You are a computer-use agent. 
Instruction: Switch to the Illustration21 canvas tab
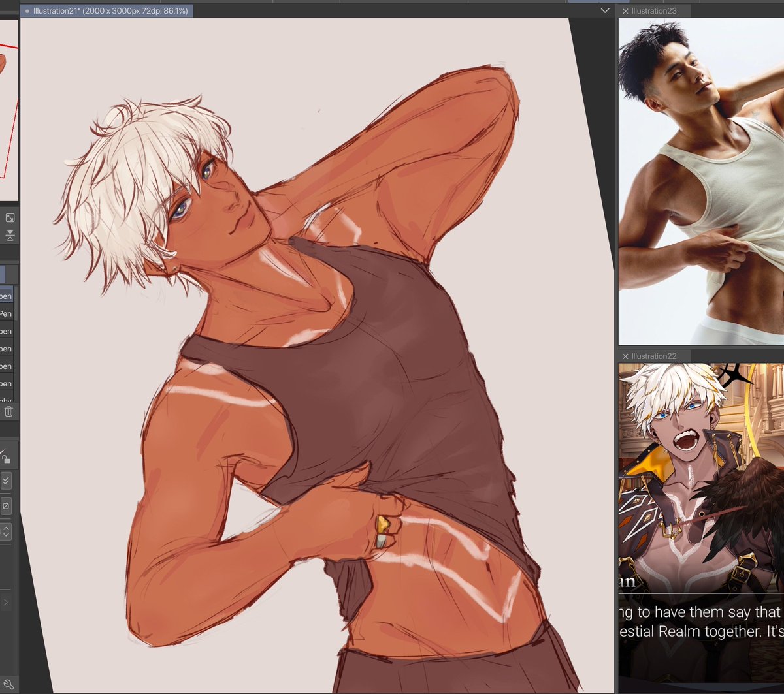[x=106, y=11]
